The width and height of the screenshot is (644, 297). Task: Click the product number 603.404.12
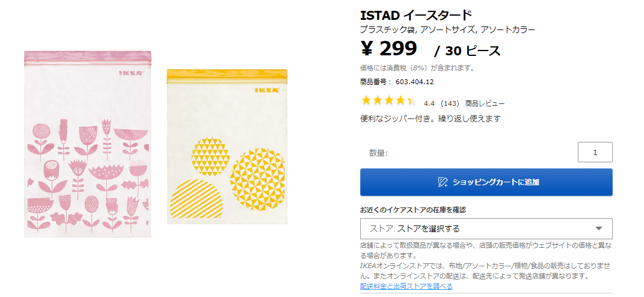point(414,82)
